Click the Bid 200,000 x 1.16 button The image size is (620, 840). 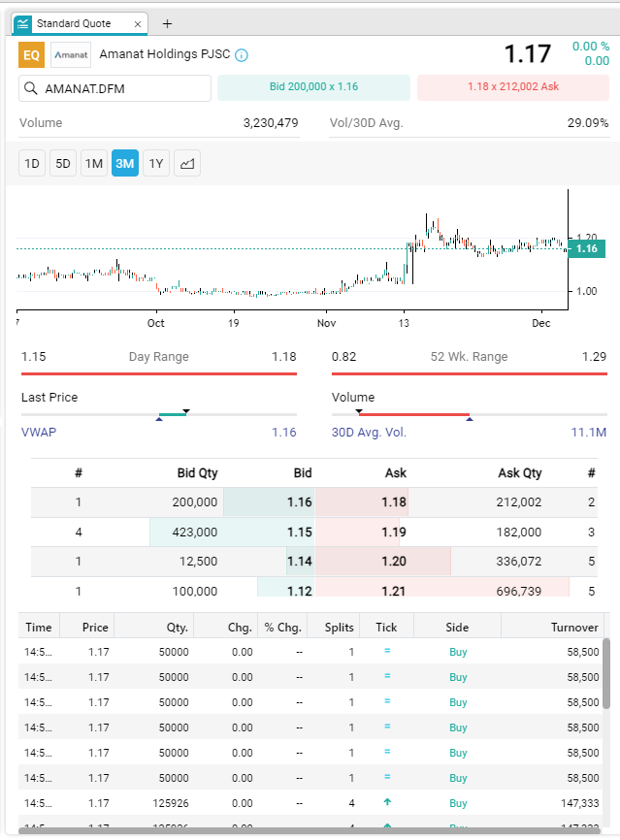[x=313, y=87]
